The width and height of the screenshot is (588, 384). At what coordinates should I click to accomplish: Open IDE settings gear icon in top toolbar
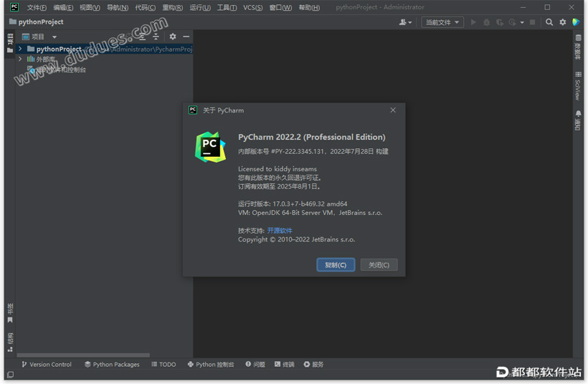[562, 22]
